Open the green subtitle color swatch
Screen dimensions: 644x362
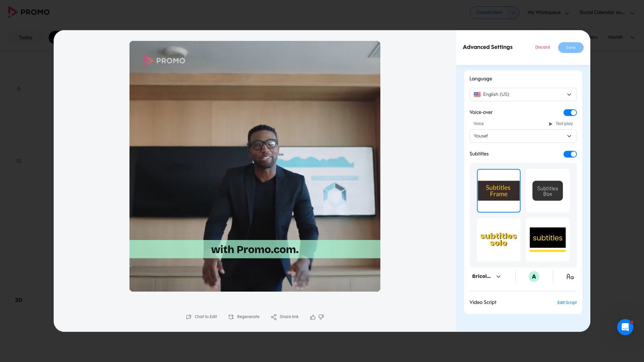(x=534, y=277)
